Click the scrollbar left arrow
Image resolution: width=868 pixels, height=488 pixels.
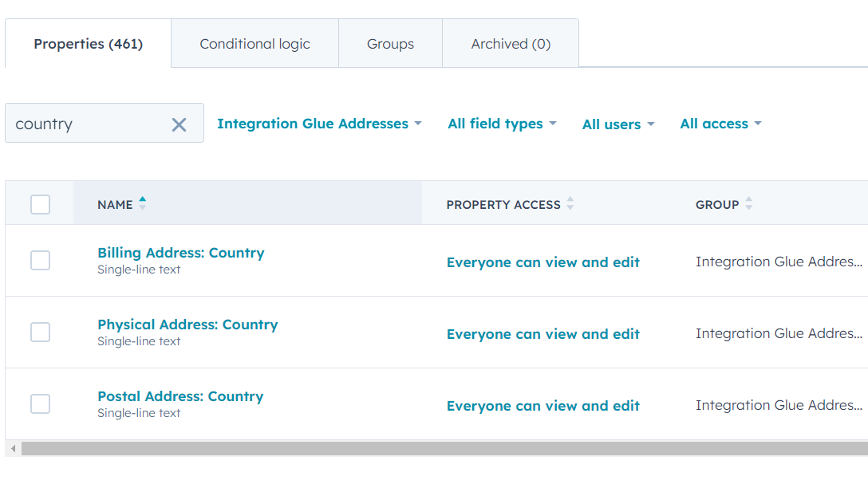(13, 449)
